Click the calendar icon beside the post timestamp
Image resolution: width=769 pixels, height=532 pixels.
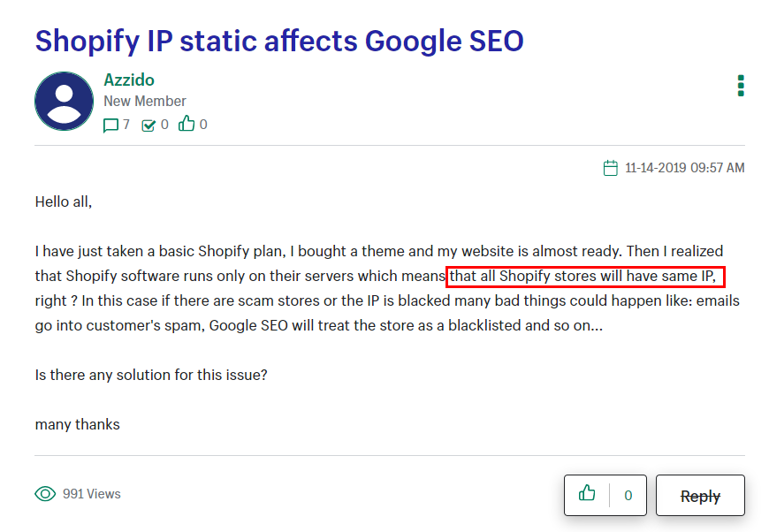coord(611,167)
